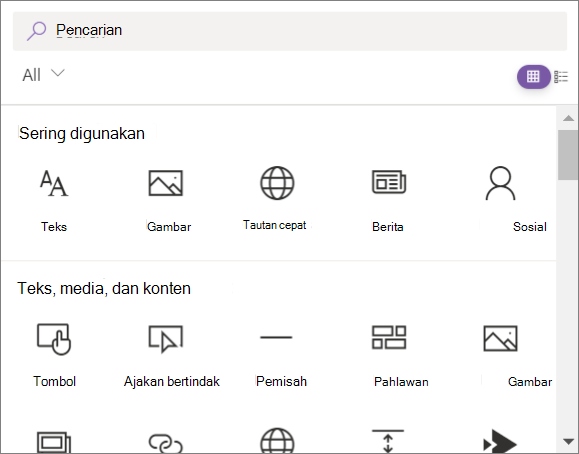The height and width of the screenshot is (454, 579).
Task: Switch to grid view toggle
Action: click(x=533, y=77)
